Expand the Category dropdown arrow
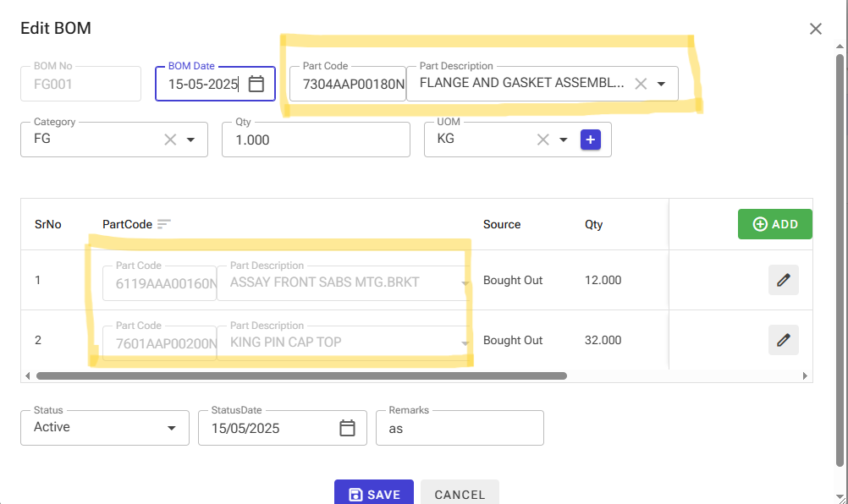This screenshot has width=848, height=504. click(x=190, y=140)
